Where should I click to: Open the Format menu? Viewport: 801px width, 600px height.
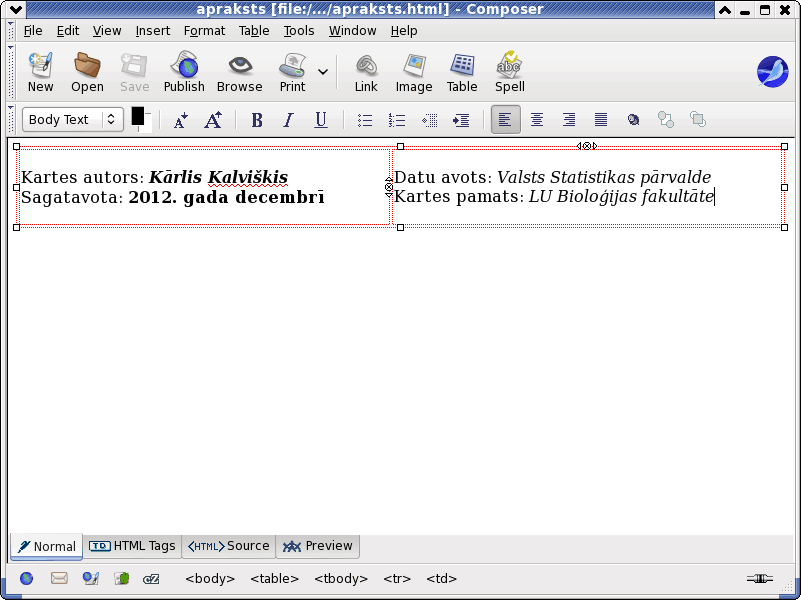204,31
